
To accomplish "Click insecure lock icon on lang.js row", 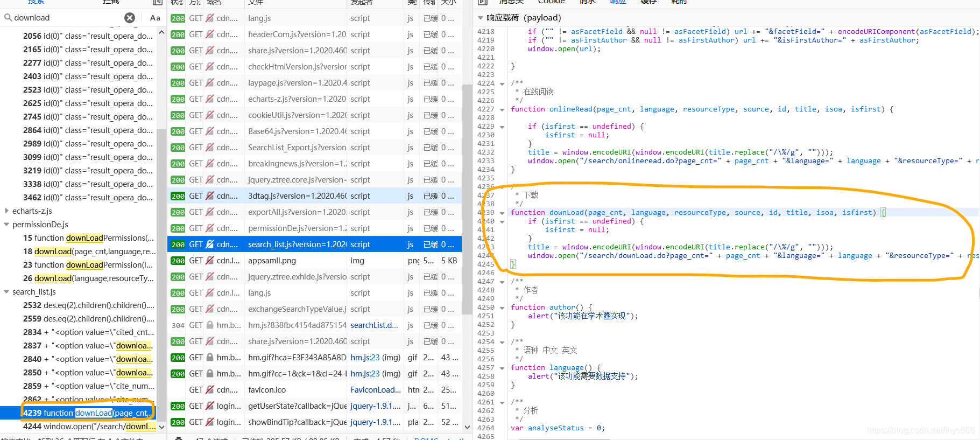I will (x=210, y=18).
